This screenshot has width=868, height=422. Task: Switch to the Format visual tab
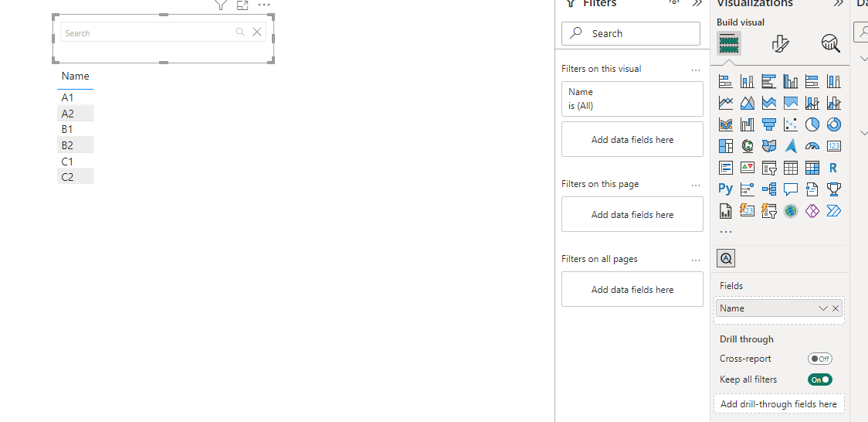[780, 43]
